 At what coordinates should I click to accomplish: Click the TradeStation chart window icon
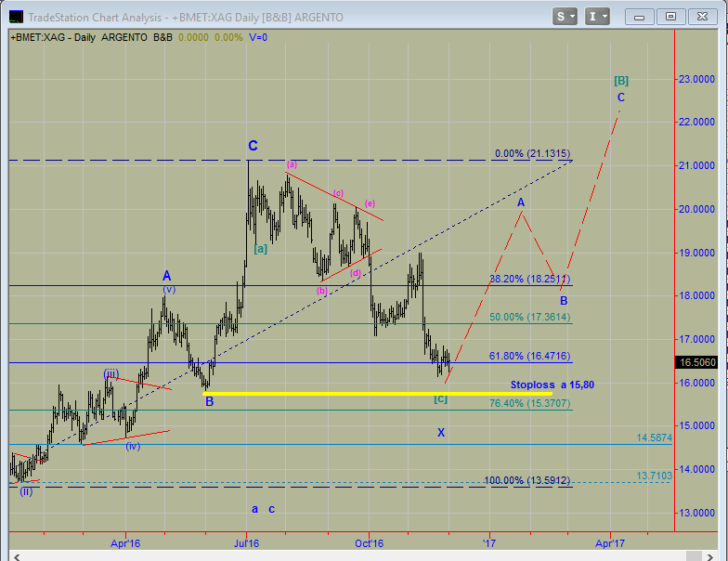16,17
